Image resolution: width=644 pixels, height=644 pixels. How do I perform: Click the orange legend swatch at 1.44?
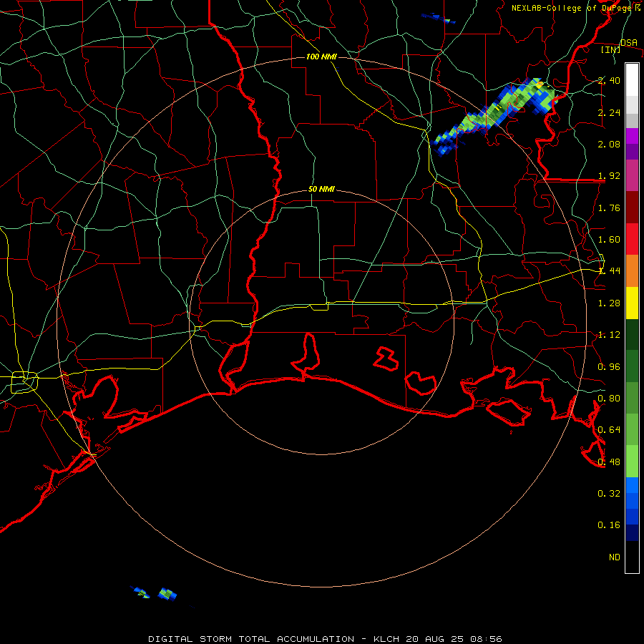(632, 270)
